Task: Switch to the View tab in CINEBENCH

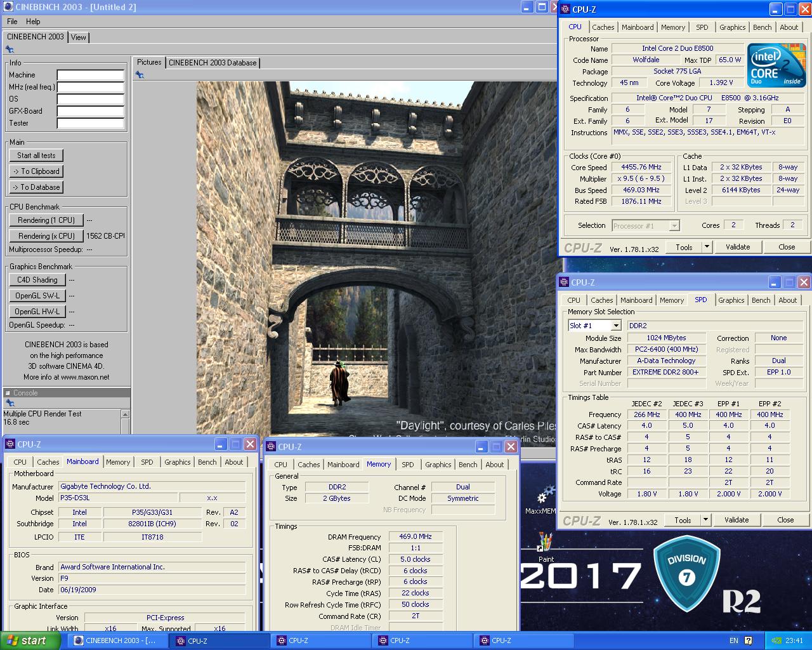Action: point(79,37)
